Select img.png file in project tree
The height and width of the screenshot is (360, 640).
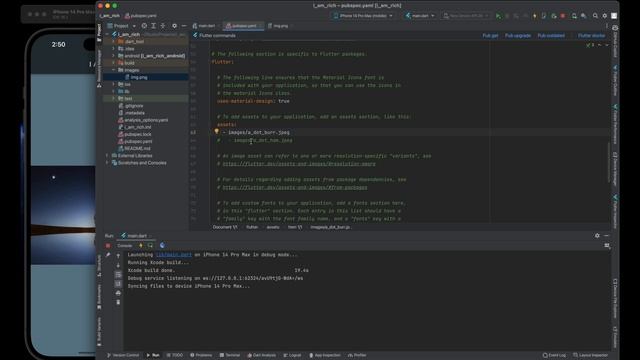(139, 77)
